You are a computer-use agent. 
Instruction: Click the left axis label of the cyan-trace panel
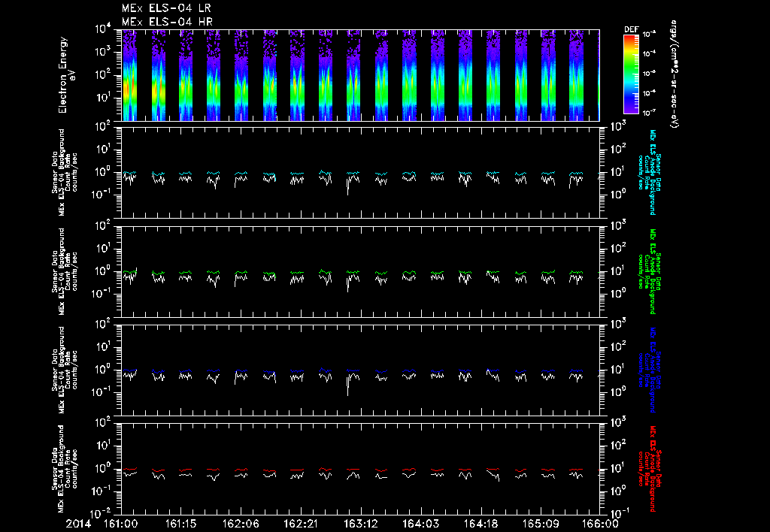pyautogui.click(x=65, y=173)
